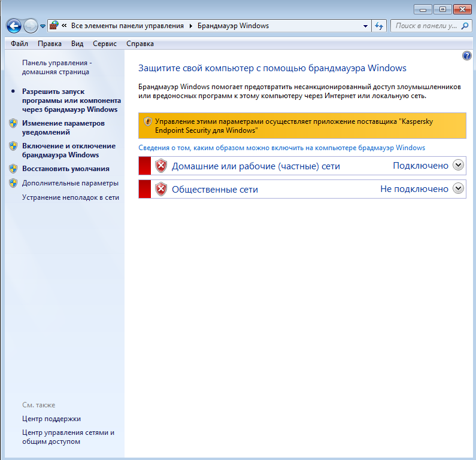Click the arrow after Все элементы панели управления
476x460 pixels.
click(190, 26)
